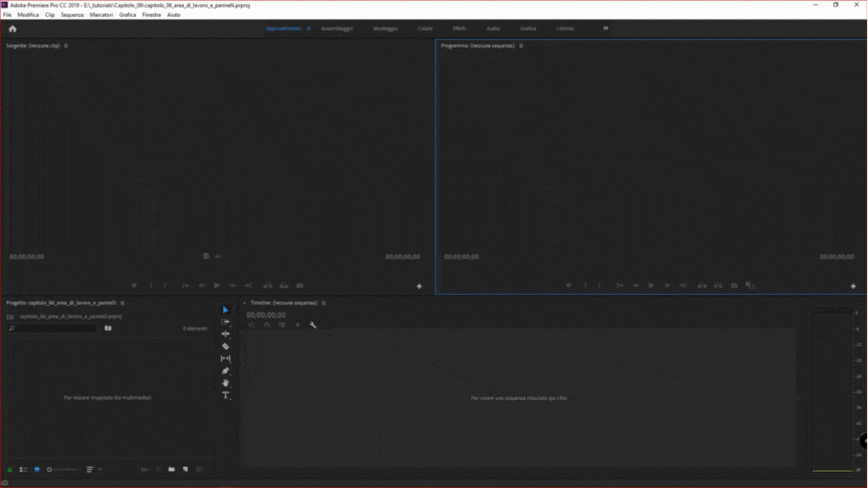Click the New Bin folder icon in the Progetto panel
Viewport: 868px width, 488px height.
coord(171,469)
